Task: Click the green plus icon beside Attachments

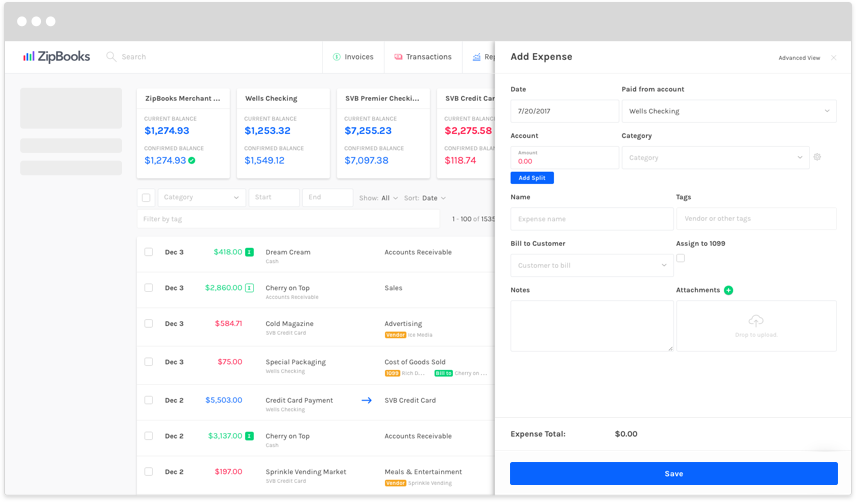Action: (x=728, y=290)
